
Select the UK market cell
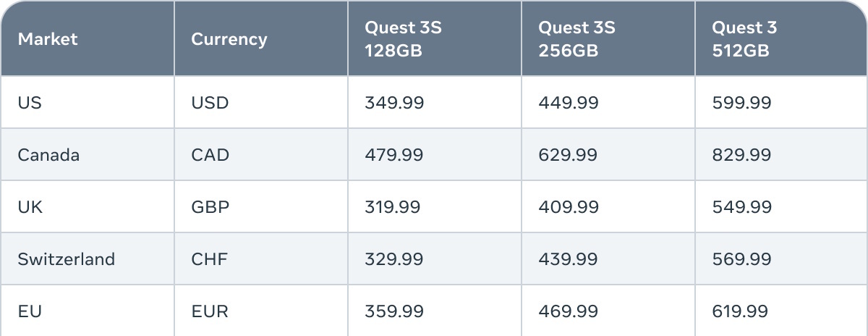pyautogui.click(x=30, y=207)
